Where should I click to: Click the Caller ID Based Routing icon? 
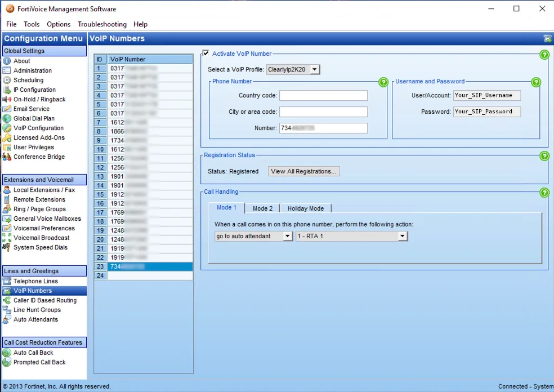pos(7,300)
